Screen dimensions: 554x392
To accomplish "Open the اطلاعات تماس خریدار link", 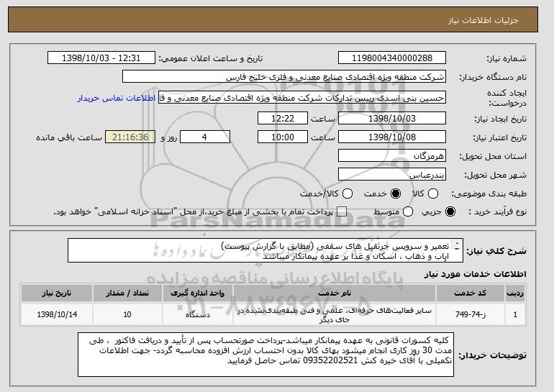I will pos(117,98).
